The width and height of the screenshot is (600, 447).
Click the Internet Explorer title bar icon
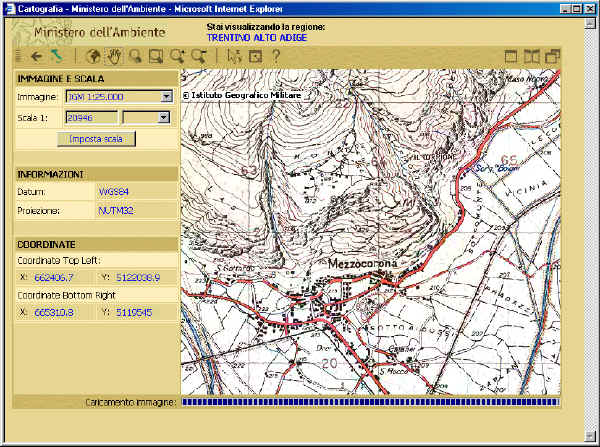tap(11, 8)
